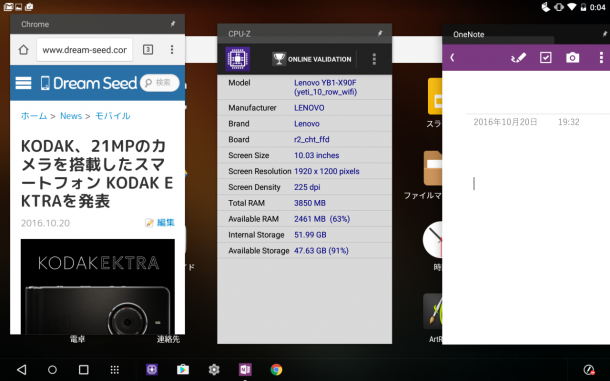Click the Dream Seed search box
Image resolution: width=610 pixels, height=381 pixels.
coord(160,83)
